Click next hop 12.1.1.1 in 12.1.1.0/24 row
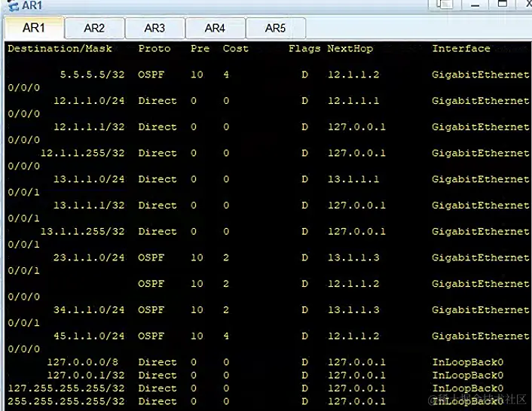Image resolution: width=532 pixels, height=411 pixels. pyautogui.click(x=353, y=101)
